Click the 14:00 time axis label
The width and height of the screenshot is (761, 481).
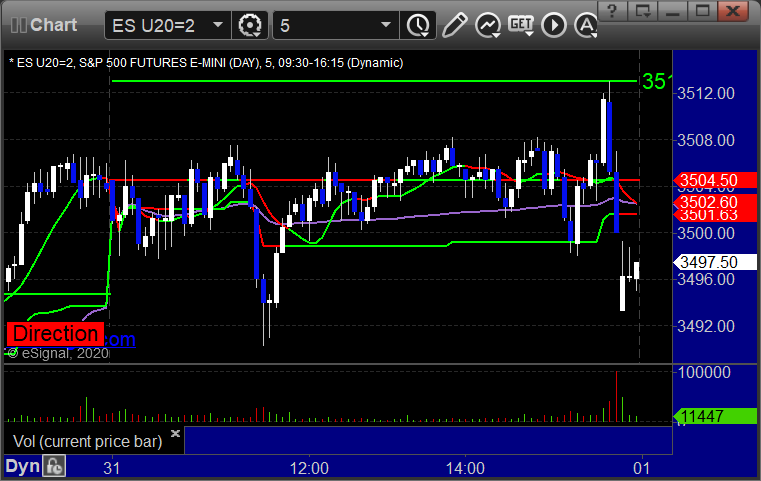tap(465, 468)
